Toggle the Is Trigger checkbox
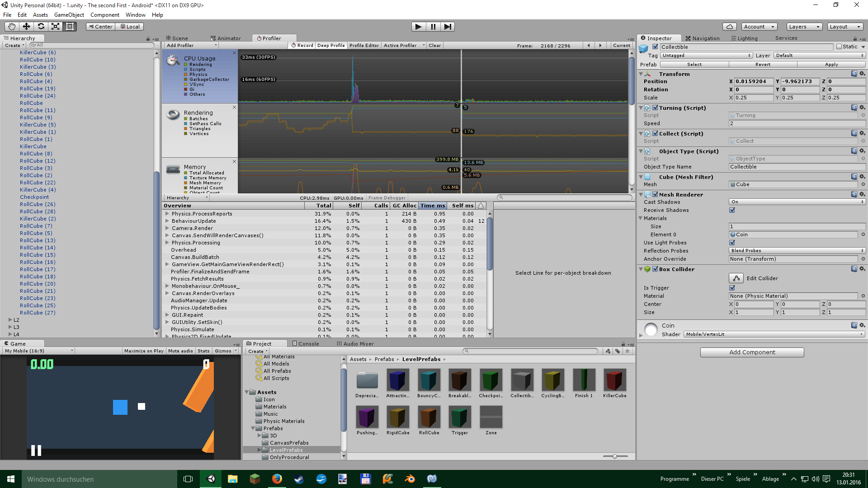868x488 pixels. click(732, 288)
